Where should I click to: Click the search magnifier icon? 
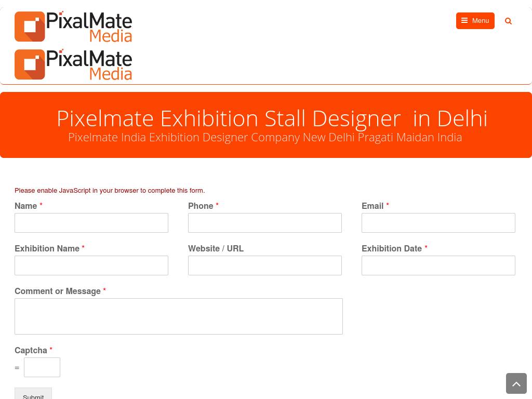[x=508, y=21]
